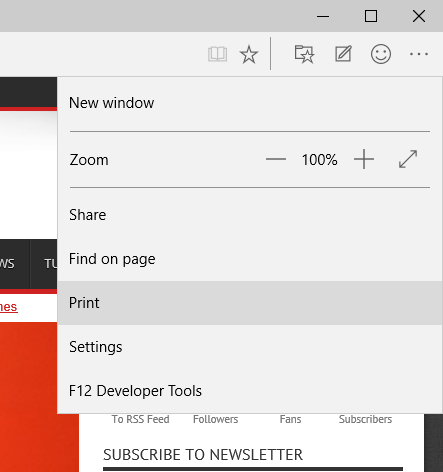The height and width of the screenshot is (472, 443).
Task: Make a Web Note pencil icon
Action: point(343,54)
